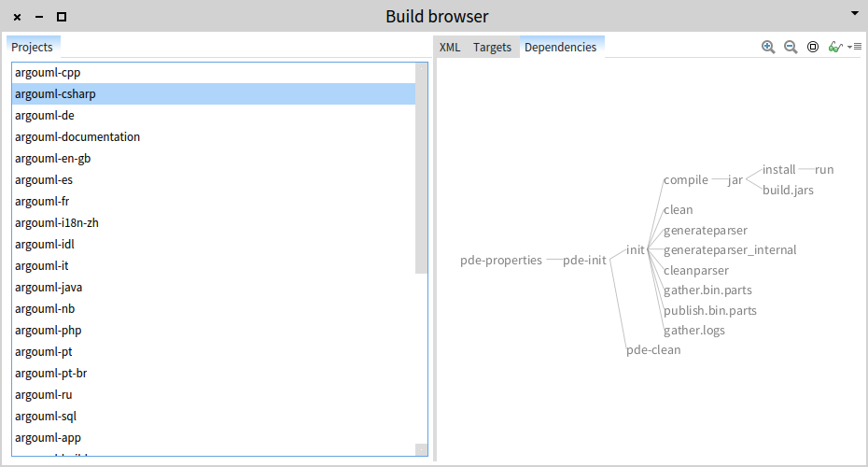Screen dimensions: 868x467
Task: Click the generateparser_internal graph node
Action: pos(730,250)
